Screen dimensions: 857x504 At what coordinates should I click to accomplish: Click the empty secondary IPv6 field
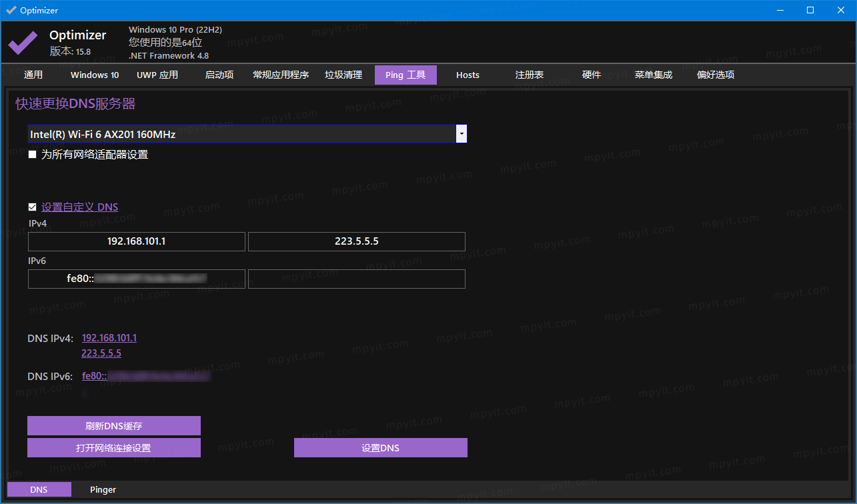357,279
